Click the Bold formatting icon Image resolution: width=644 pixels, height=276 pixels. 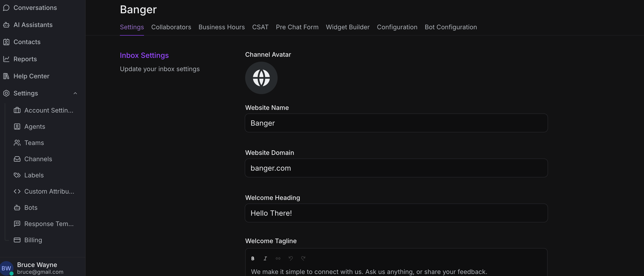[253, 258]
